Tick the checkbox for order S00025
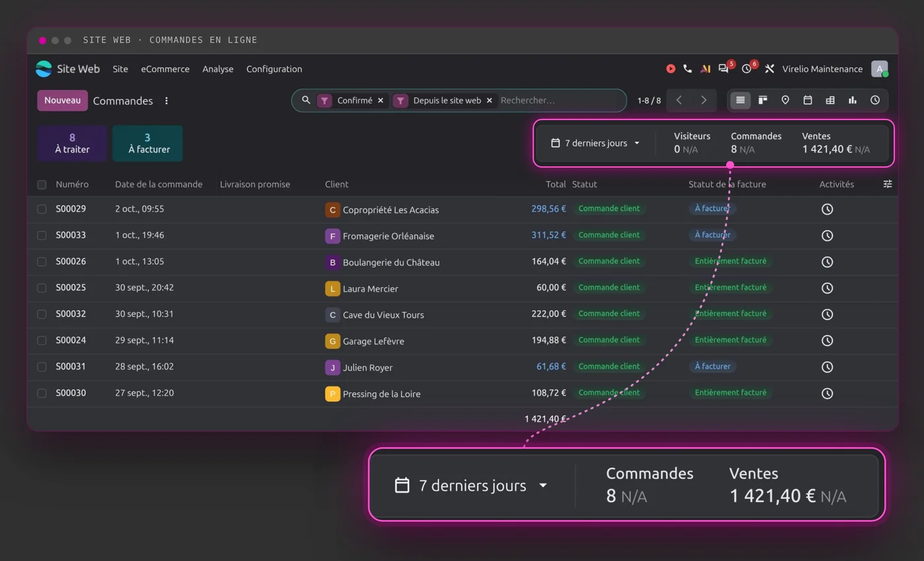 coord(42,288)
